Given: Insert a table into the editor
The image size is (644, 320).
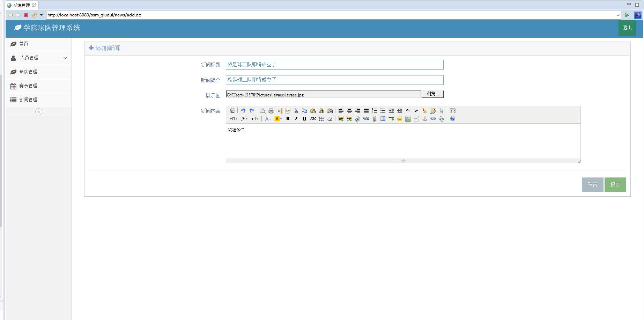Looking at the screenshot, I should pyautogui.click(x=383, y=119).
